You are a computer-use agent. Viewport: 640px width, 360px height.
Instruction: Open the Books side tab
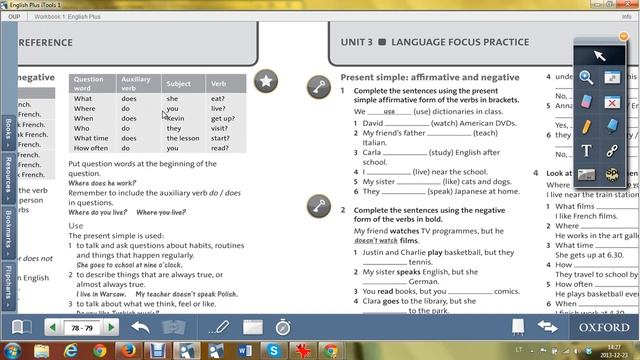pos(8,132)
